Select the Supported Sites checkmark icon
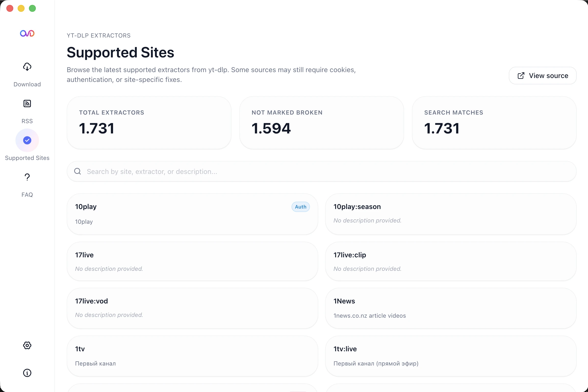The width and height of the screenshot is (588, 392). click(x=27, y=140)
